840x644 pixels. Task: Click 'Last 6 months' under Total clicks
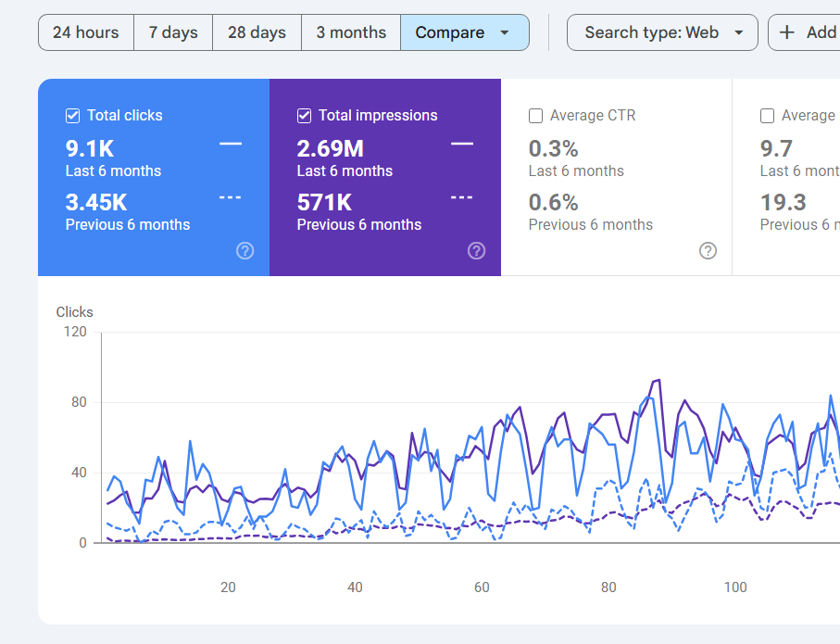(x=113, y=171)
